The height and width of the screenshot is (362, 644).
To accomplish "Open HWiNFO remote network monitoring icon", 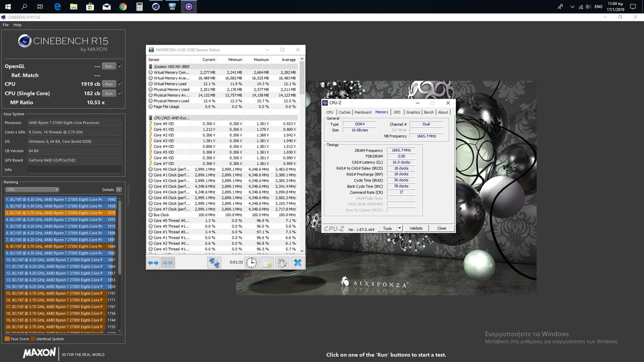I will point(214,262).
